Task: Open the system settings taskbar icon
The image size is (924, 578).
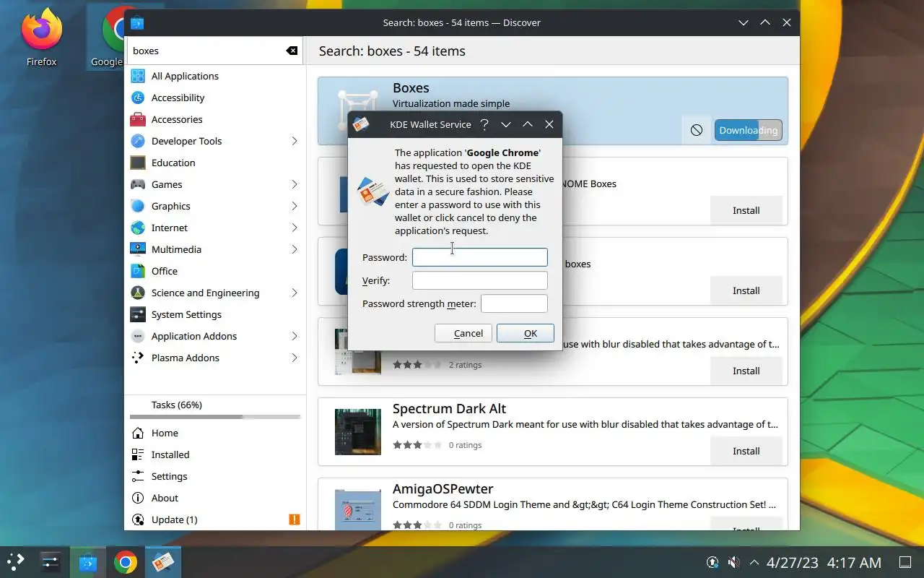Action: [x=51, y=561]
